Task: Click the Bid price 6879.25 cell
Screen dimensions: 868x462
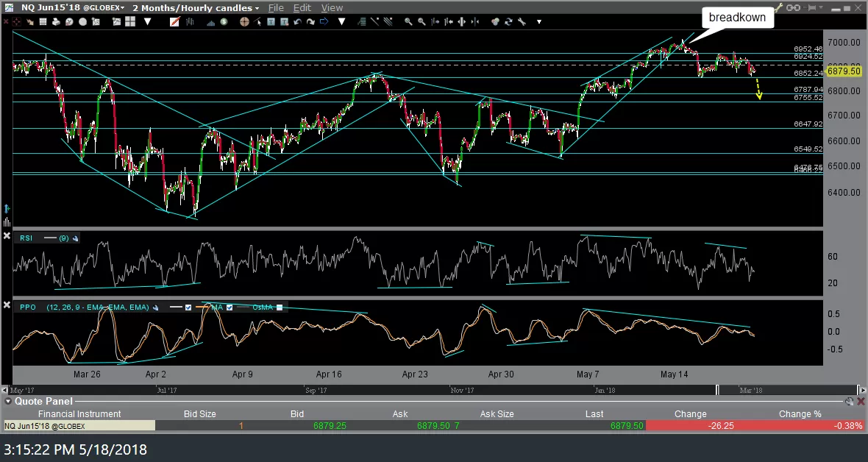Action: (330, 426)
